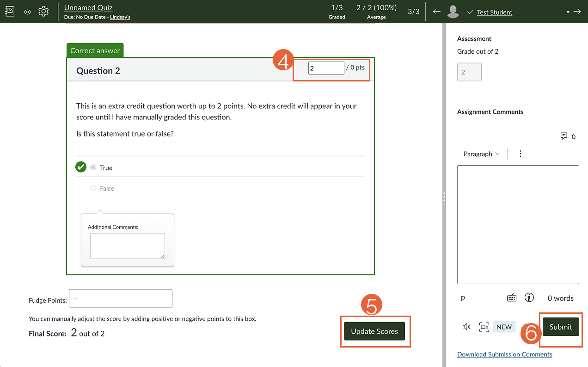Click Download Submission Comments
The height and width of the screenshot is (367, 588).
click(504, 354)
